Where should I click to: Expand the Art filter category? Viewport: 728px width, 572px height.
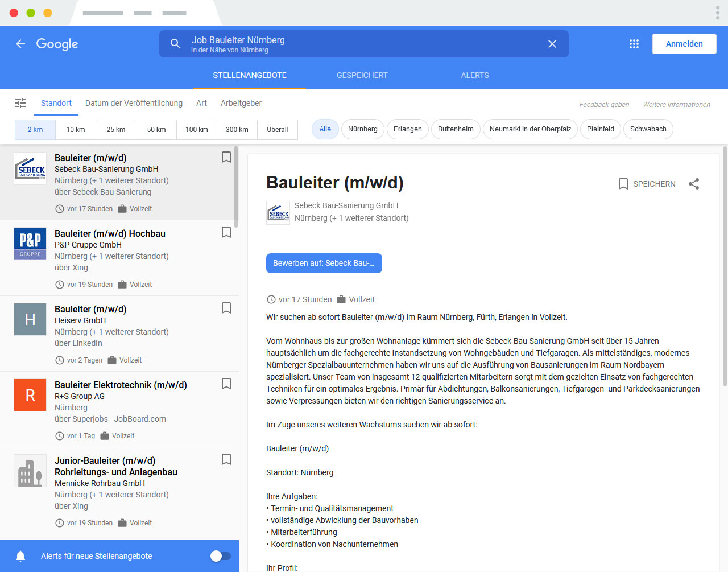[201, 103]
